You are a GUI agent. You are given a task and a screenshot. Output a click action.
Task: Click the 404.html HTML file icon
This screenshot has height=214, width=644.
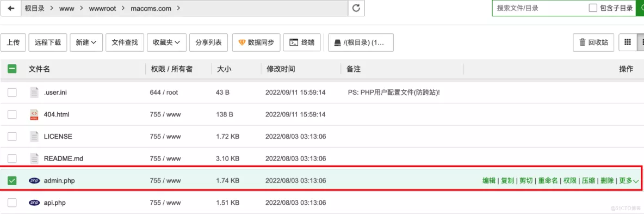click(x=34, y=114)
